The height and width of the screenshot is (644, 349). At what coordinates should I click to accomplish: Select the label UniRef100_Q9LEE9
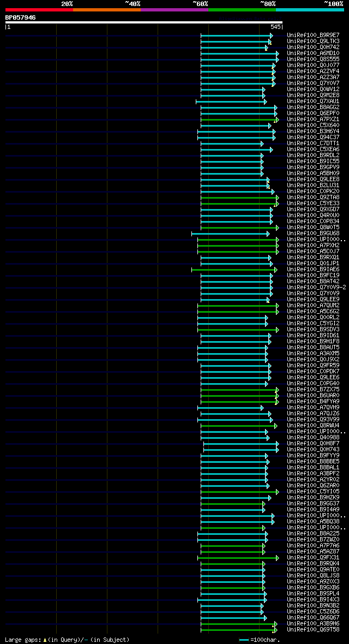pos(313,299)
